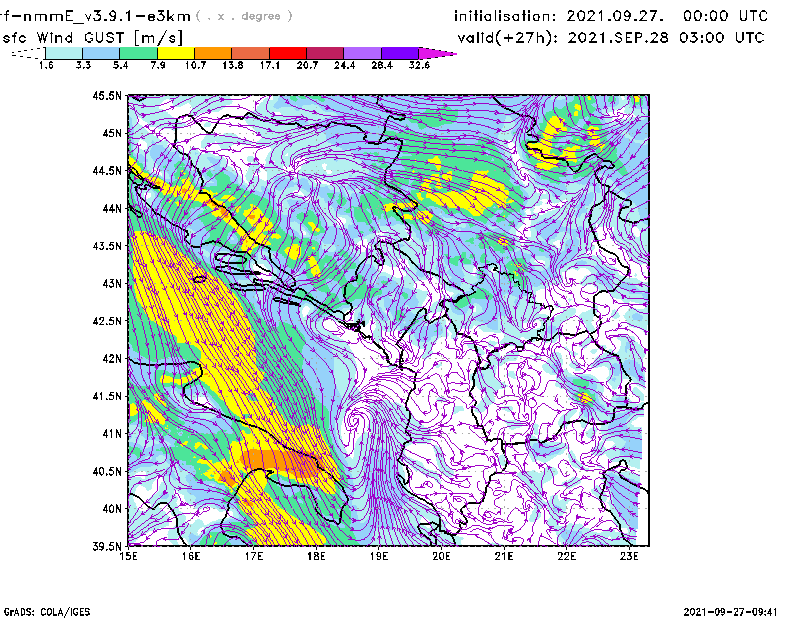Click the crimson legend swatch (20.7–24.4)
This screenshot has height=618, width=800.
click(x=325, y=53)
